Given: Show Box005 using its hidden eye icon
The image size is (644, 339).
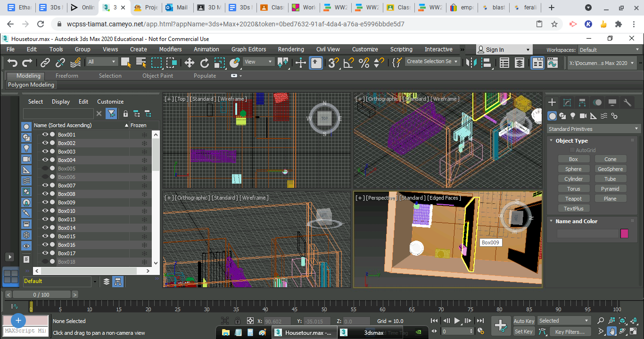Looking at the screenshot, I should [x=45, y=169].
